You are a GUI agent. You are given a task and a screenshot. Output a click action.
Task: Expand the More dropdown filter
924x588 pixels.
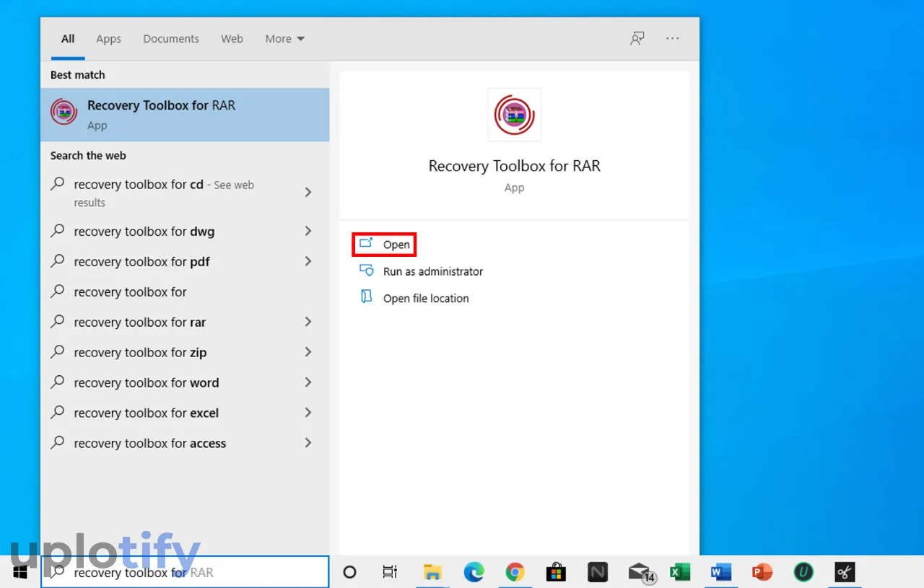(284, 39)
